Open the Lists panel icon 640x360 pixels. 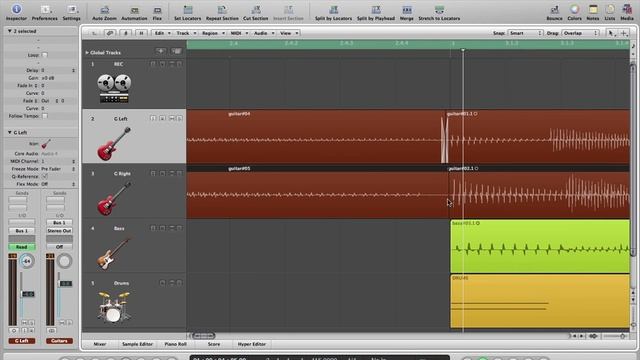point(610,9)
